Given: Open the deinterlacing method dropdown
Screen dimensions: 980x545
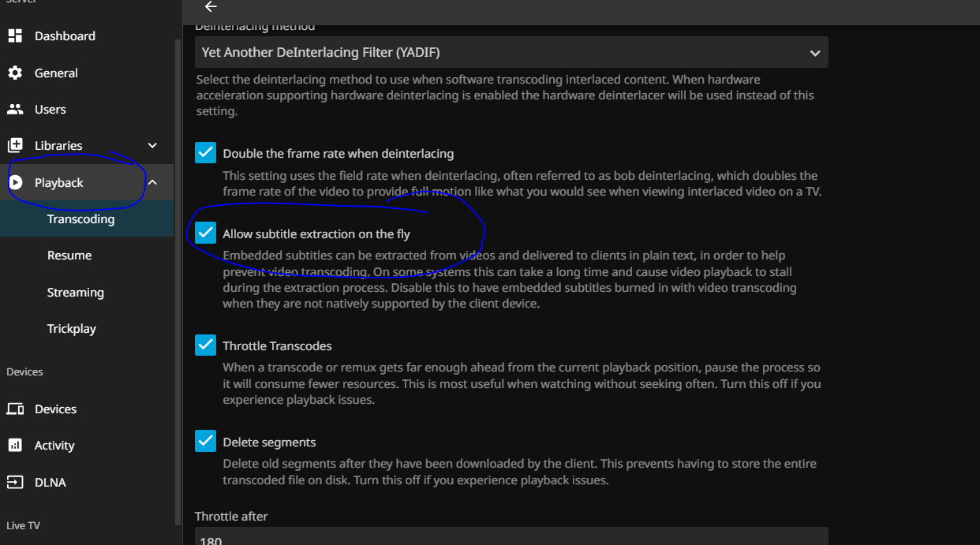Looking at the screenshot, I should [x=511, y=53].
